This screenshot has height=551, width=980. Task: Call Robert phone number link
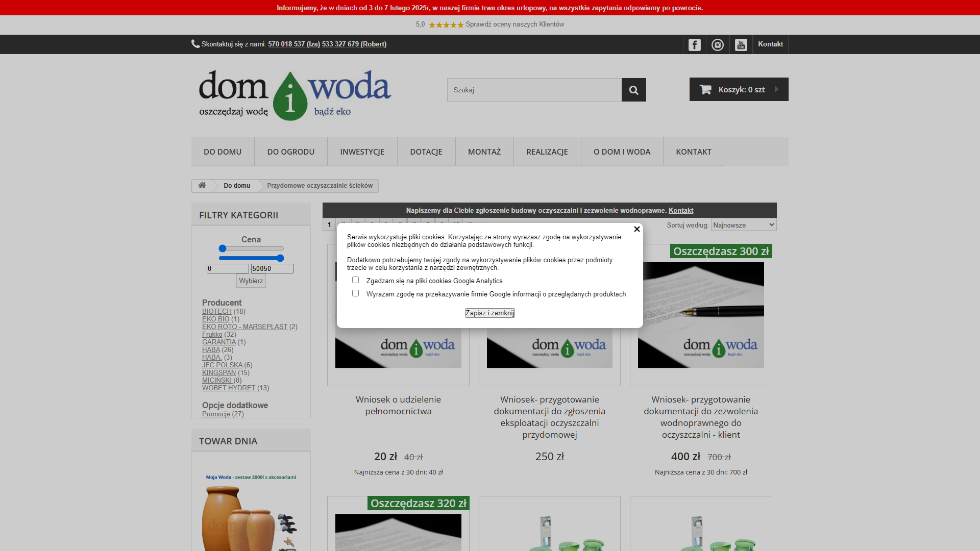click(x=354, y=44)
